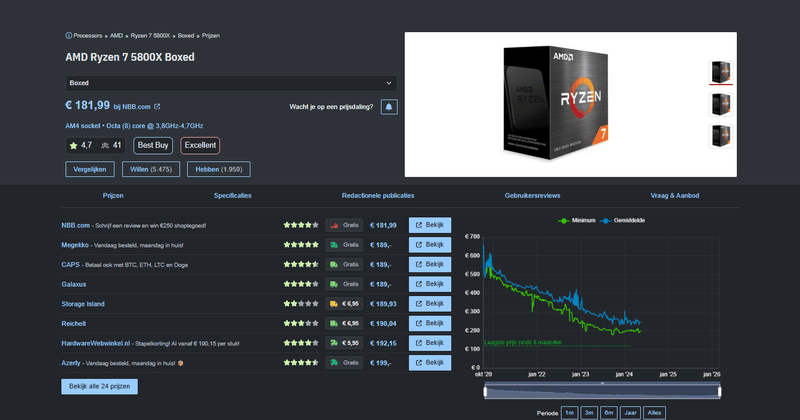Click the Vergelijken button
This screenshot has width=800, height=420.
(90, 169)
